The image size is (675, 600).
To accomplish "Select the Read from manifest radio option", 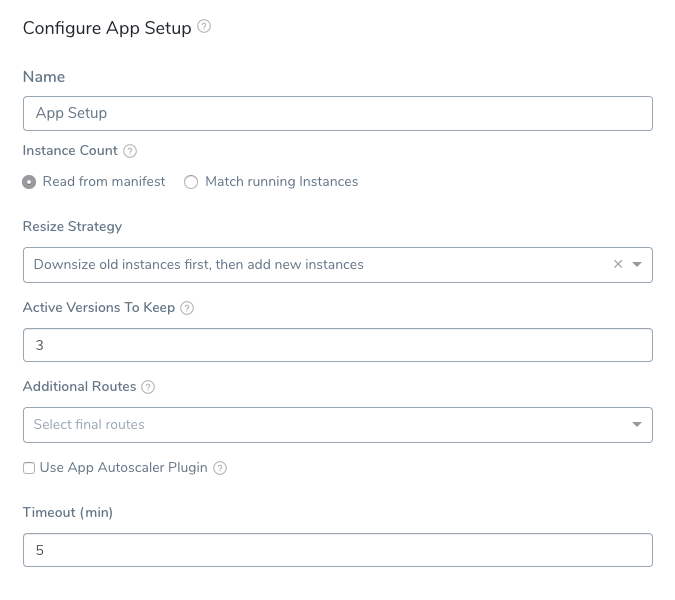I will (29, 182).
